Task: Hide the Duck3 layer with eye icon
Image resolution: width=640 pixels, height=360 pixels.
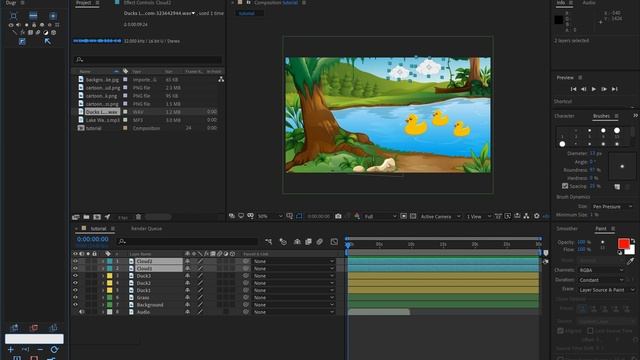Action: click(x=75, y=276)
